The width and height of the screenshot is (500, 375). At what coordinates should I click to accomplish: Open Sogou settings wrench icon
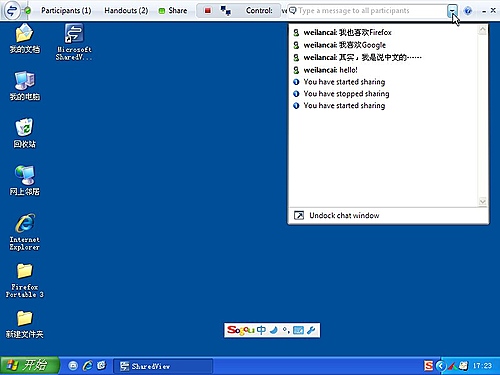311,330
